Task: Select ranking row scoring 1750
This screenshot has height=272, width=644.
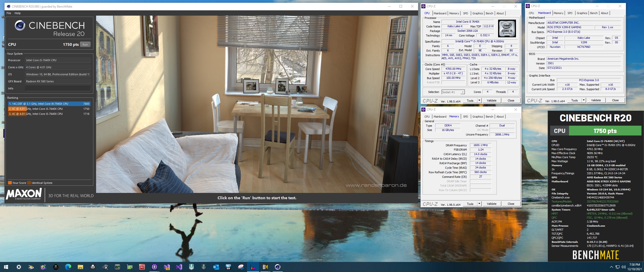Action: (x=49, y=109)
